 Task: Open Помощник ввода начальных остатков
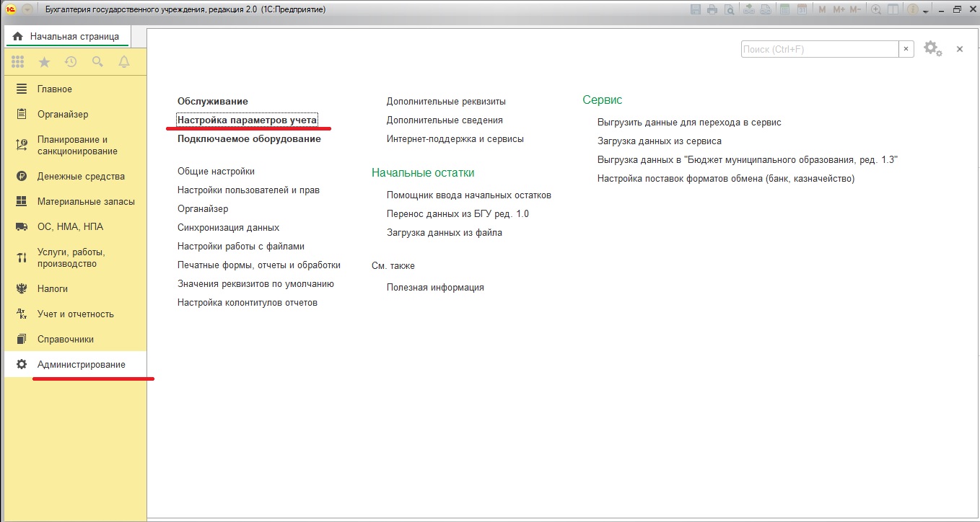click(x=468, y=195)
